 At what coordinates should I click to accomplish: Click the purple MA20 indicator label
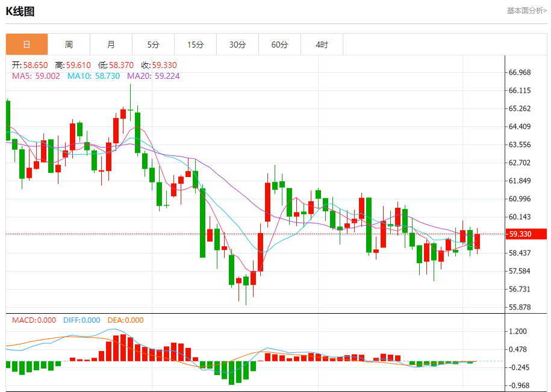pos(153,76)
